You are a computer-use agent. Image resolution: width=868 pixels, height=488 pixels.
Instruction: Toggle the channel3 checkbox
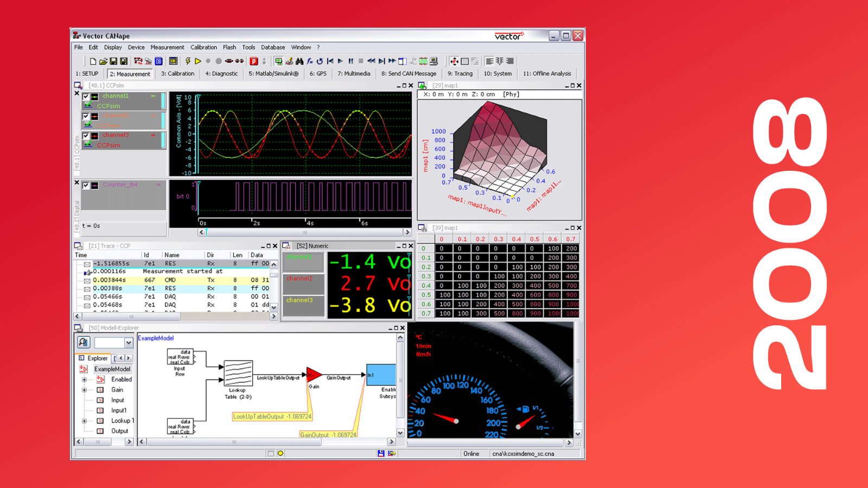tap(86, 136)
